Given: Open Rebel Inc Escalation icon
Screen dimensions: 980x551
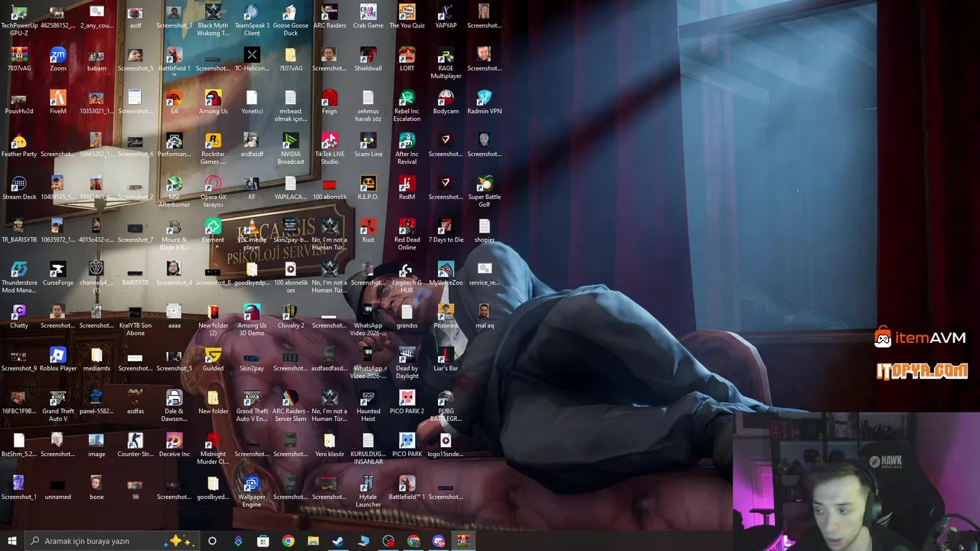Looking at the screenshot, I should (x=407, y=106).
